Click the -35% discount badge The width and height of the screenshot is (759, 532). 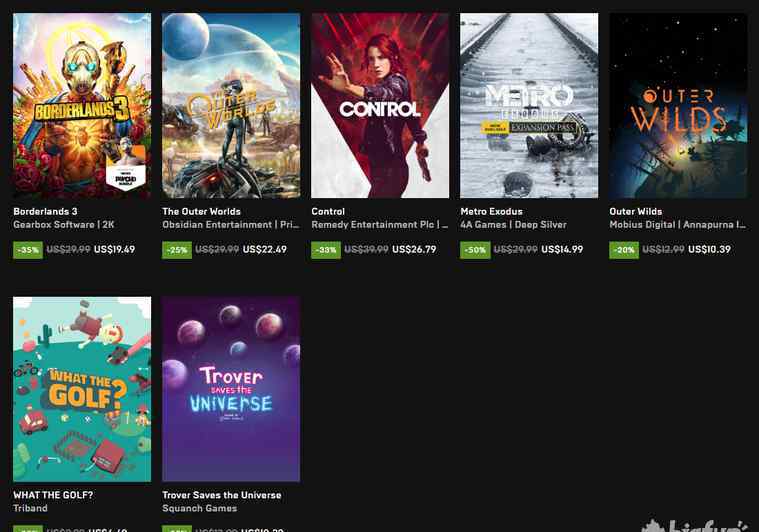[28, 250]
